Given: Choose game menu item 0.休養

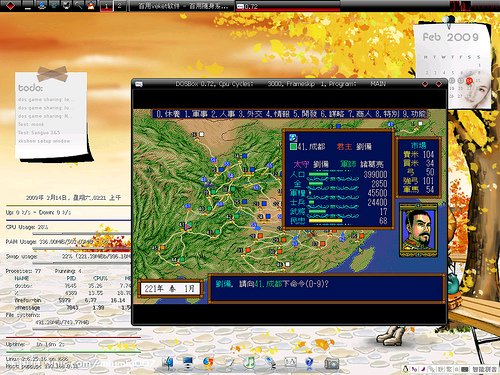Looking at the screenshot, I should point(168,114).
